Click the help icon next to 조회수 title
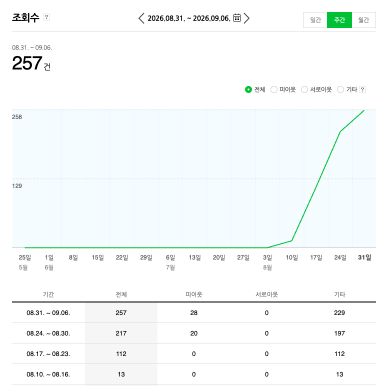The height and width of the screenshot is (386, 386). (47, 17)
